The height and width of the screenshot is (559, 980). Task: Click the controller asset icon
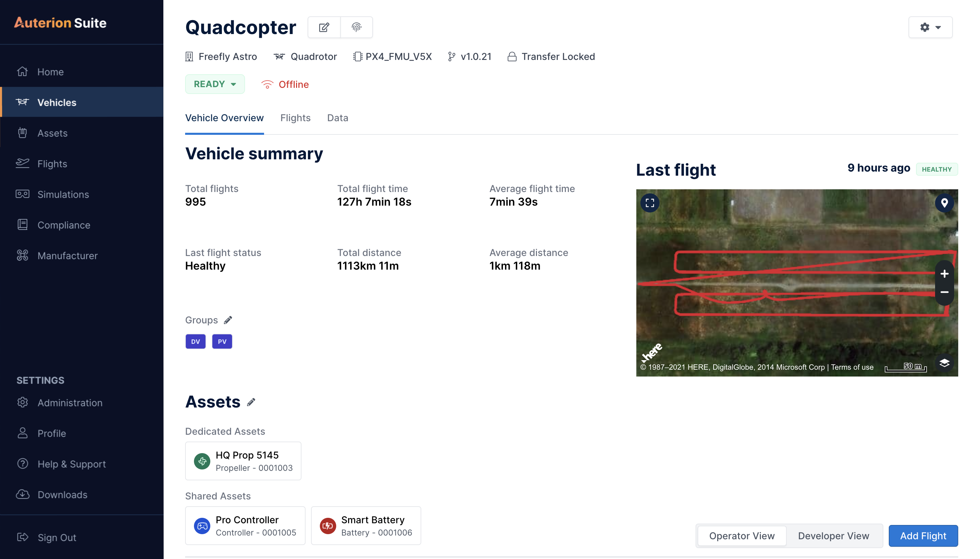[202, 526]
